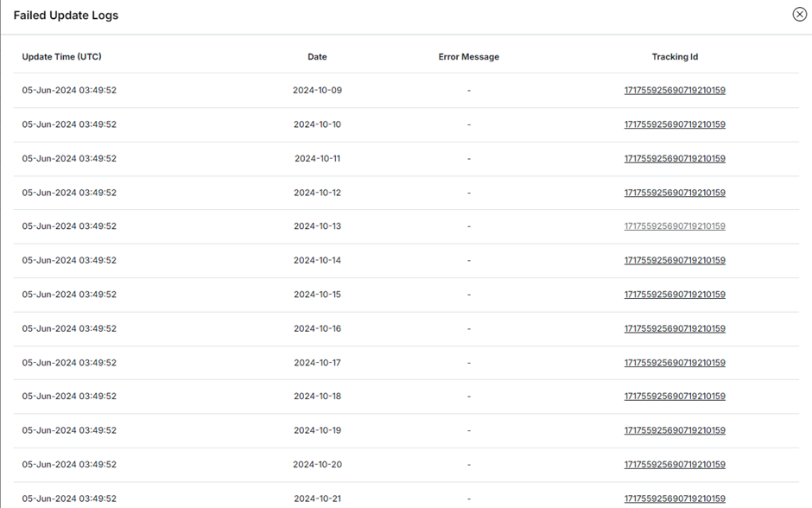Viewport: 812px width, 508px height.
Task: Select tracking ID link for 2024-10-14 row
Action: click(675, 260)
